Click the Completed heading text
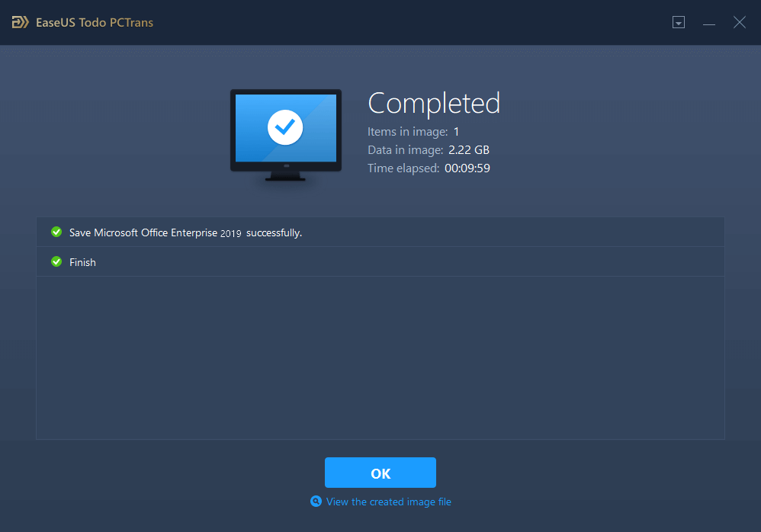Viewport: 761px width, 532px height. 433,103
